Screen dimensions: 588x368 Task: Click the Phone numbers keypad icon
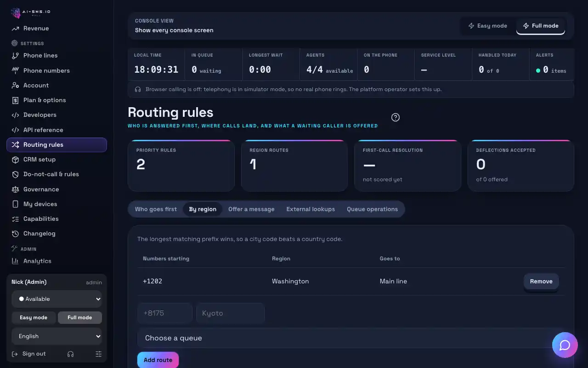[16, 70]
